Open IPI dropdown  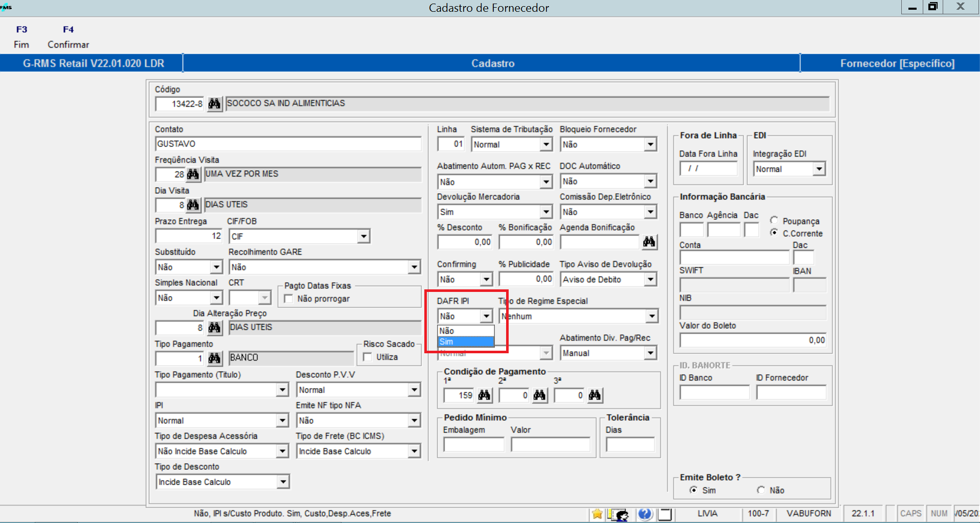point(283,420)
